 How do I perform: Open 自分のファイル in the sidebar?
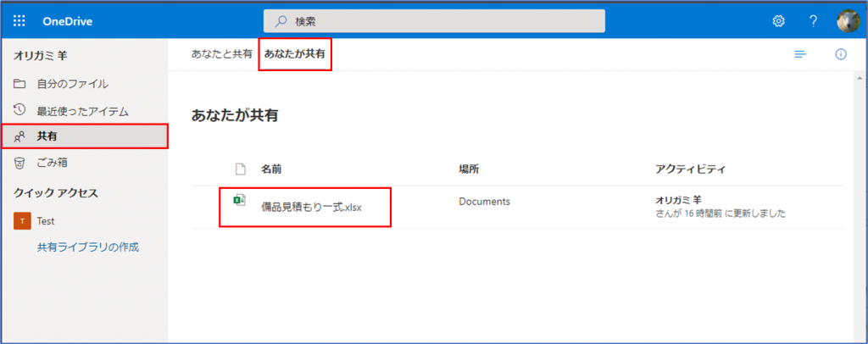point(72,84)
